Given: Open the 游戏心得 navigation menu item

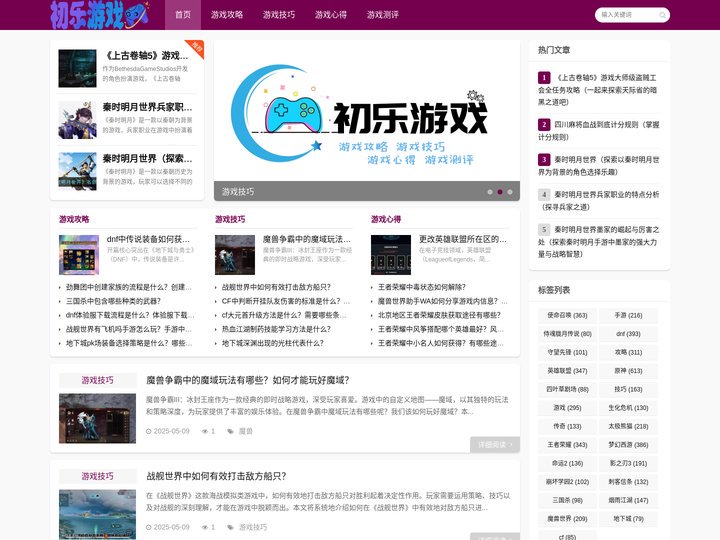Looking at the screenshot, I should tap(331, 15).
